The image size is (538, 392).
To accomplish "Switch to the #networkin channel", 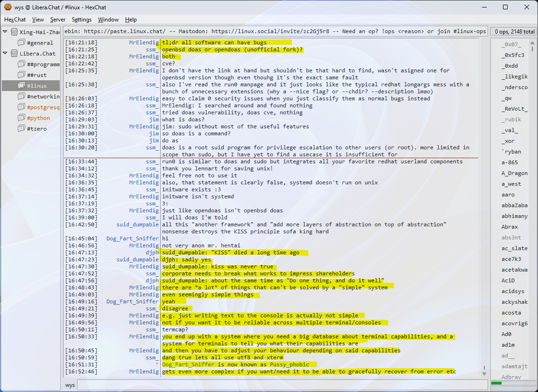I will pos(43,97).
